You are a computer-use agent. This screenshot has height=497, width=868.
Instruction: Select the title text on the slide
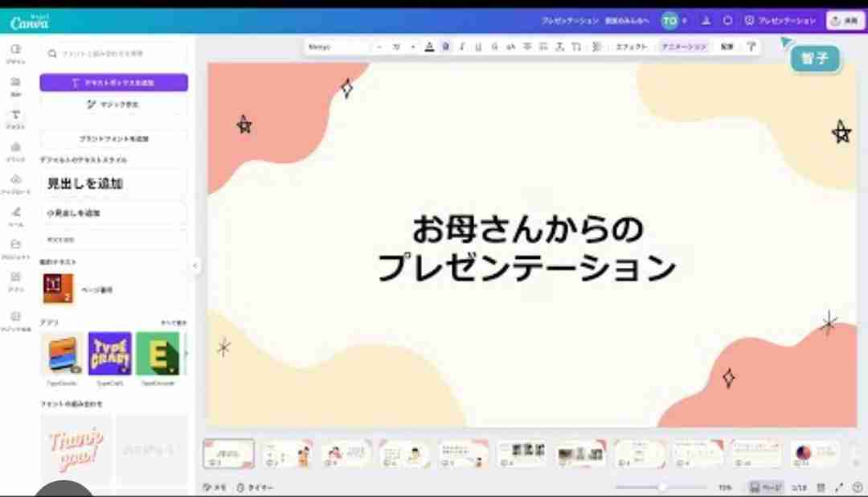[x=527, y=248]
